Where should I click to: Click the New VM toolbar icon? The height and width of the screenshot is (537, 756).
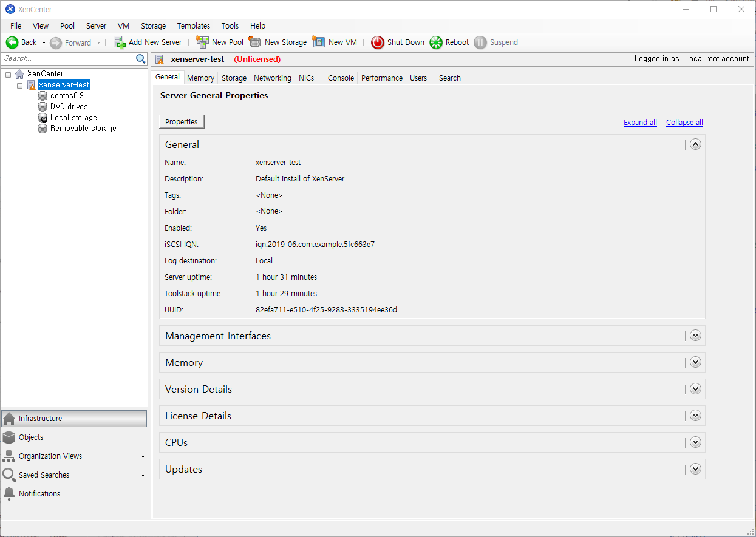coord(319,42)
